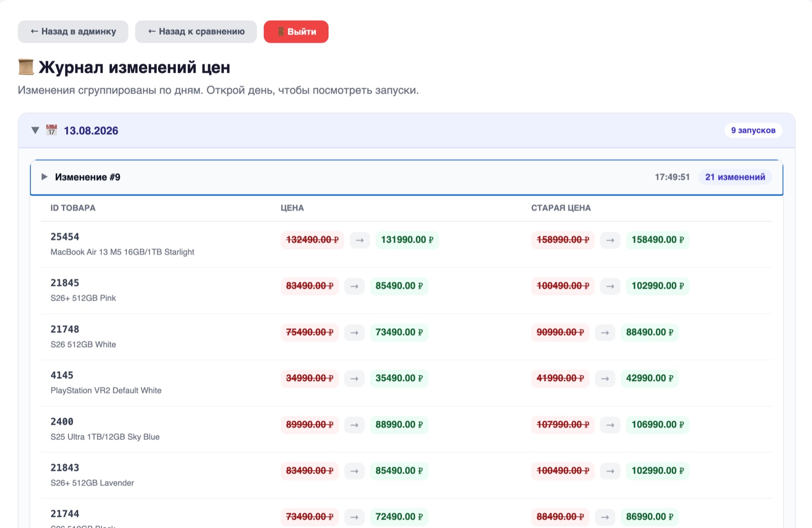Click the 'Назад в админку' button
Image resolution: width=812 pixels, height=528 pixels.
point(73,31)
